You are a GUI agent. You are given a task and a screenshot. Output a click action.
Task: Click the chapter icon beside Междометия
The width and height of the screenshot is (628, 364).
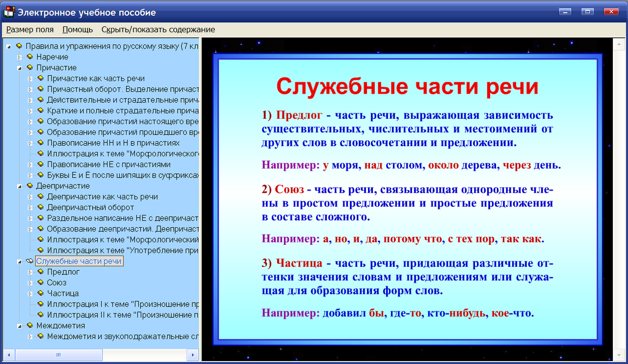pyautogui.click(x=29, y=325)
